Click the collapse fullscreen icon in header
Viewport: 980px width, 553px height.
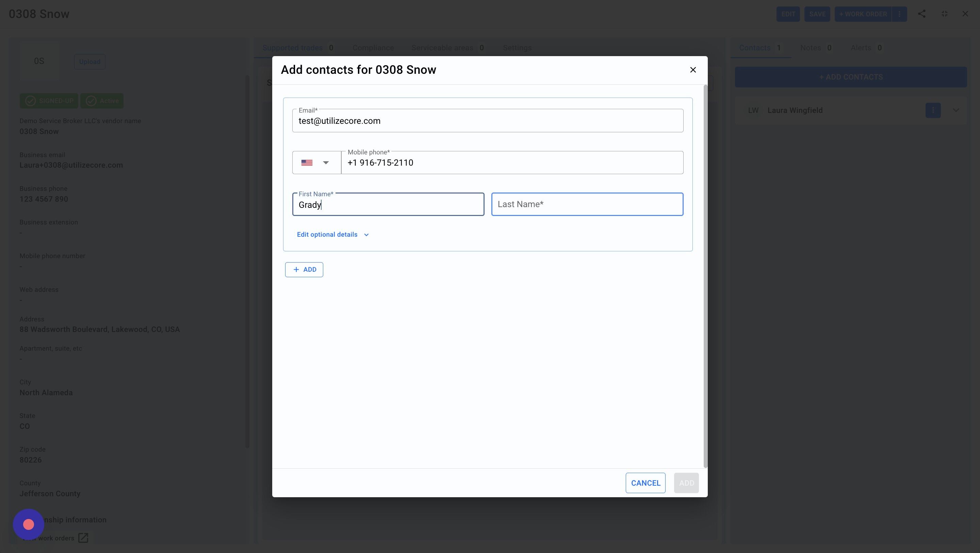click(x=944, y=14)
